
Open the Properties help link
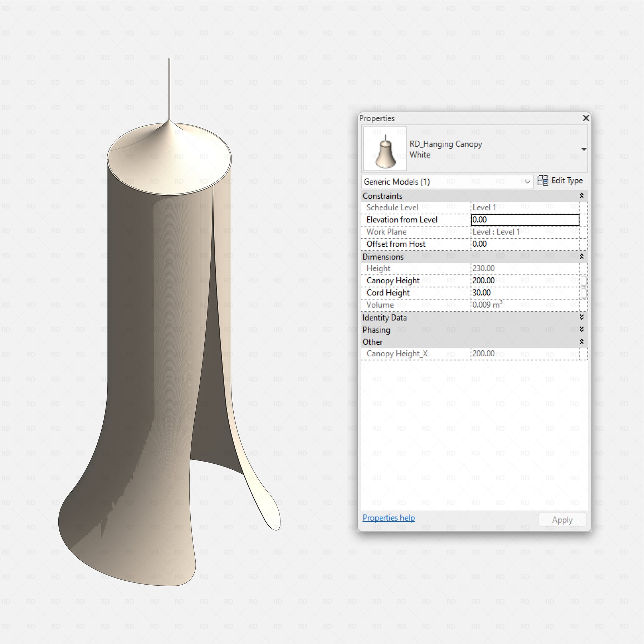pos(389,518)
